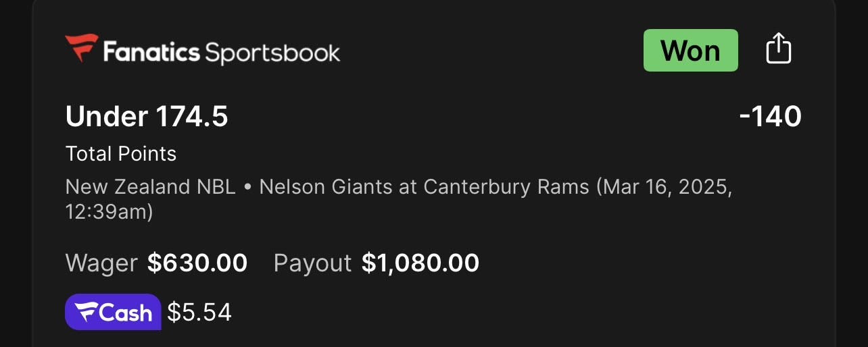Click the Cash word in purple badge
The image size is (868, 347).
(126, 313)
